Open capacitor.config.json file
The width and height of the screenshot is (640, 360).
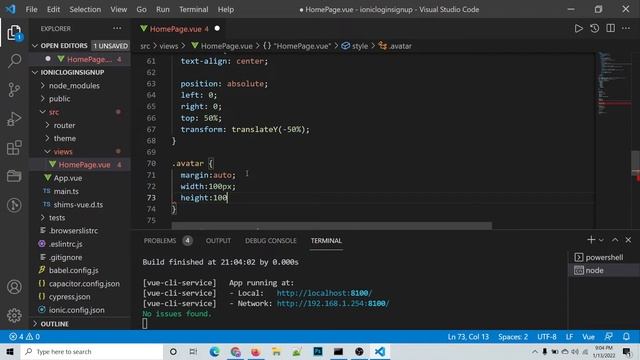coord(80,284)
